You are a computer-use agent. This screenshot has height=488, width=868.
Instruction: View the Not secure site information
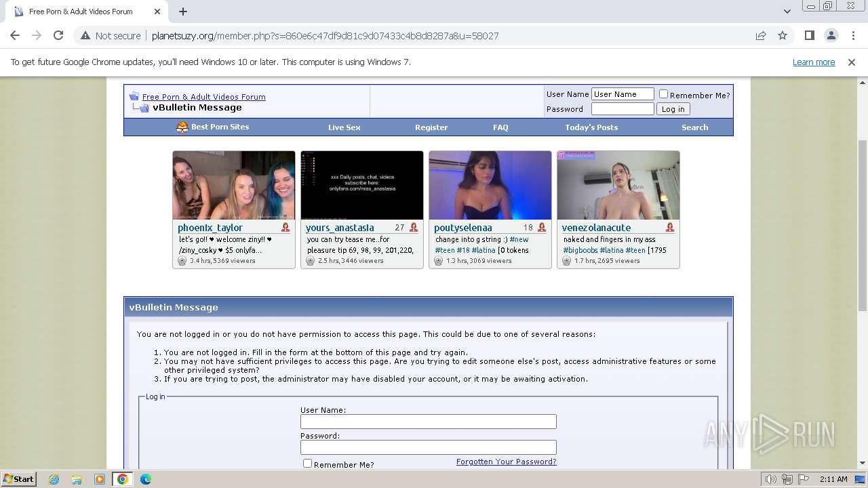pyautogui.click(x=111, y=35)
